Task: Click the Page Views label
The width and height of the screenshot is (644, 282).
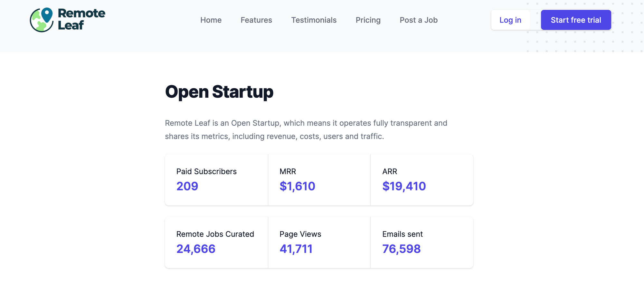Action: point(300,234)
